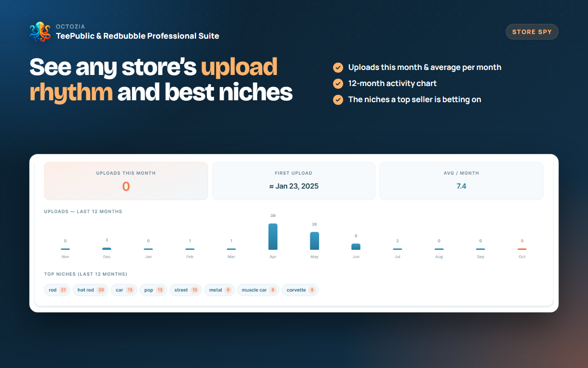Click 'TeePublic & Redbubble Professional Suite' text
Screen dimensions: 588x368
click(137, 36)
